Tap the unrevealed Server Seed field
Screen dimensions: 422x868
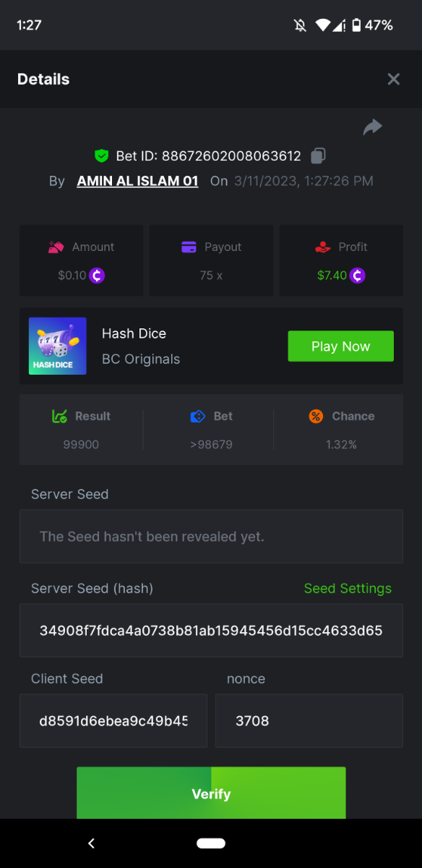211,537
